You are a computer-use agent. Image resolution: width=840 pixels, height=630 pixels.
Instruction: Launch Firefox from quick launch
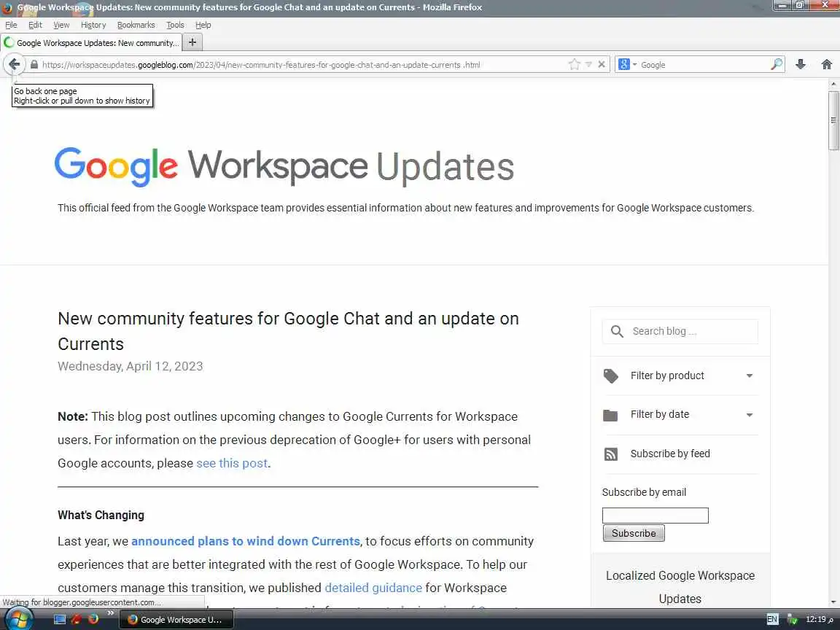point(93,619)
